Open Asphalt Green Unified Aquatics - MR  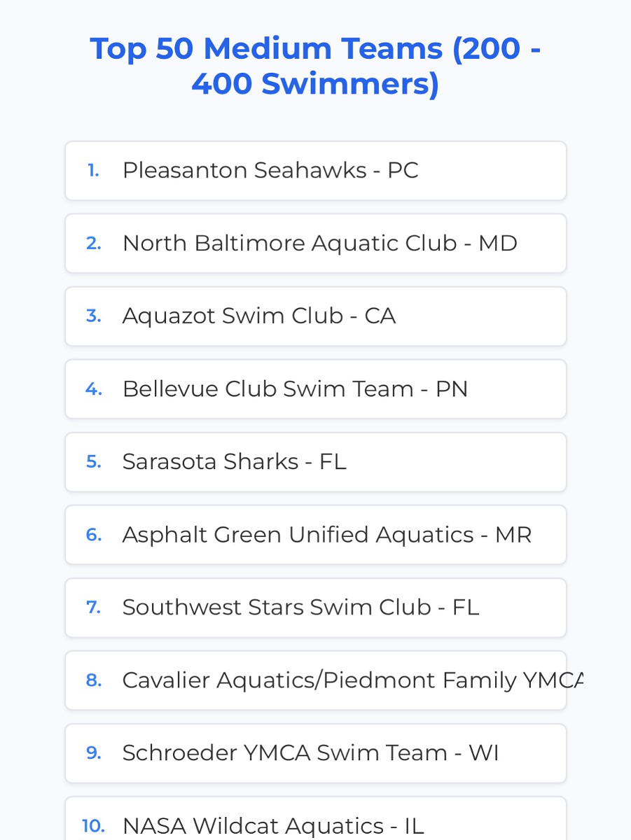click(x=327, y=535)
